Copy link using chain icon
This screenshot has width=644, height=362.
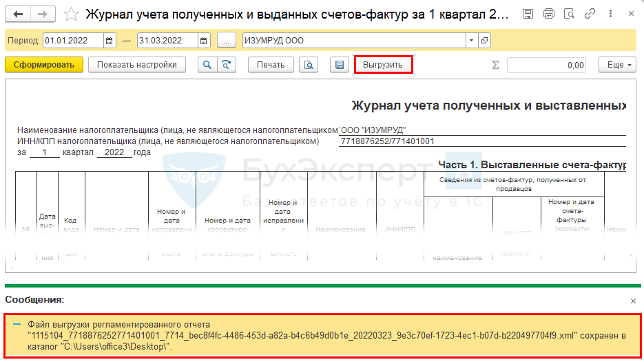589,14
